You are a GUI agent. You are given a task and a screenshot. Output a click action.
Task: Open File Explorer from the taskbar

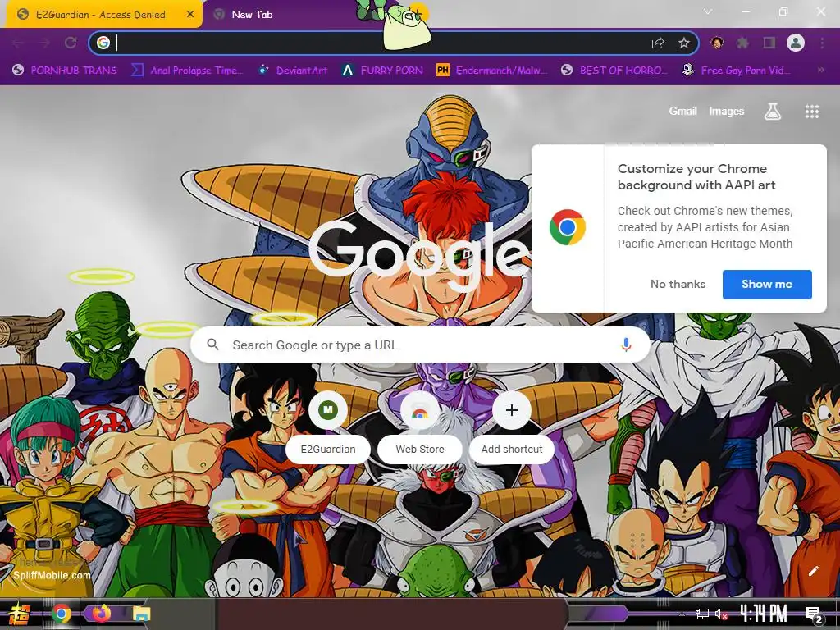pyautogui.click(x=142, y=614)
